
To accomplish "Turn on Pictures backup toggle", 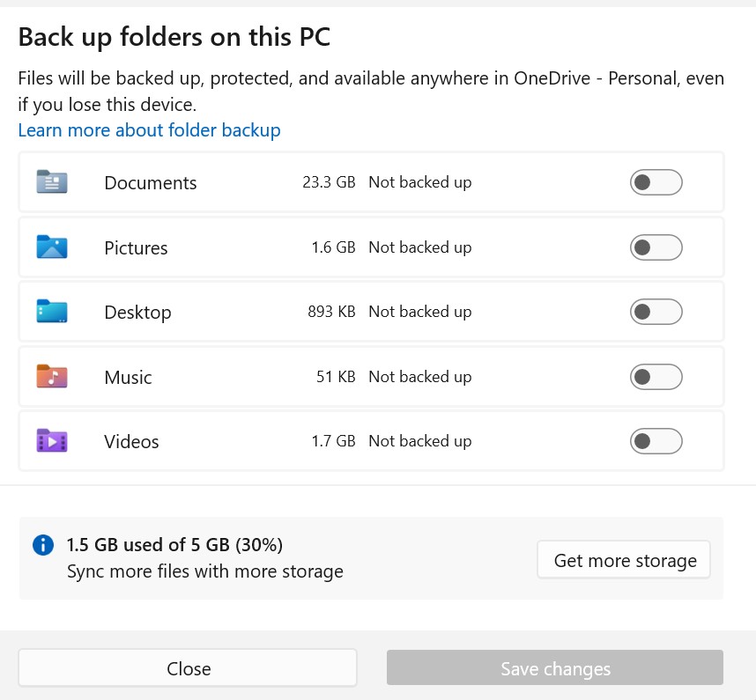I will [x=656, y=247].
